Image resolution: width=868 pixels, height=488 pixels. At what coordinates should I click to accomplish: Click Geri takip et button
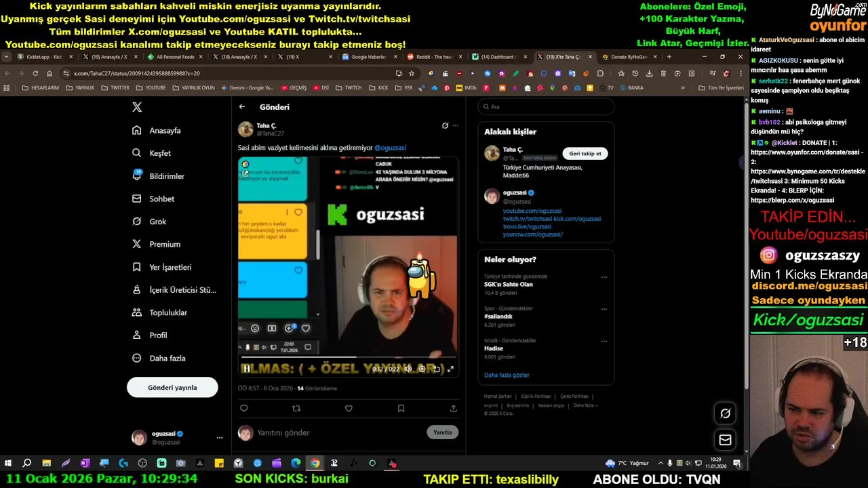tap(585, 153)
